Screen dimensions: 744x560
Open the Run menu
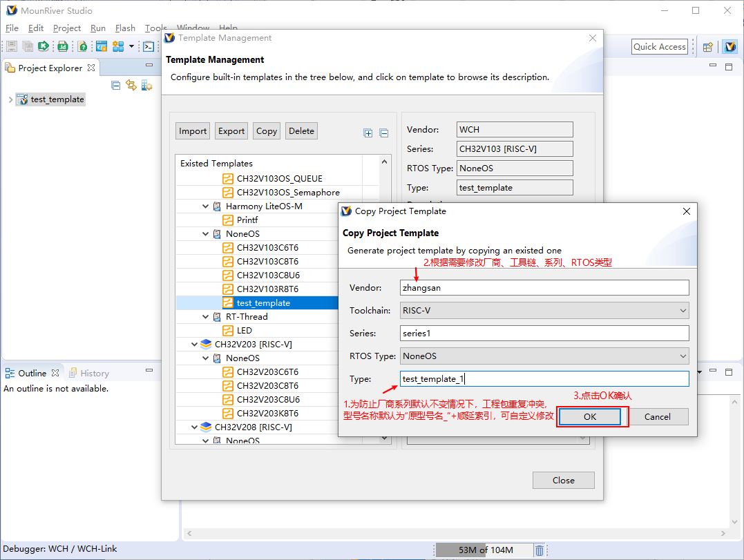(97, 28)
